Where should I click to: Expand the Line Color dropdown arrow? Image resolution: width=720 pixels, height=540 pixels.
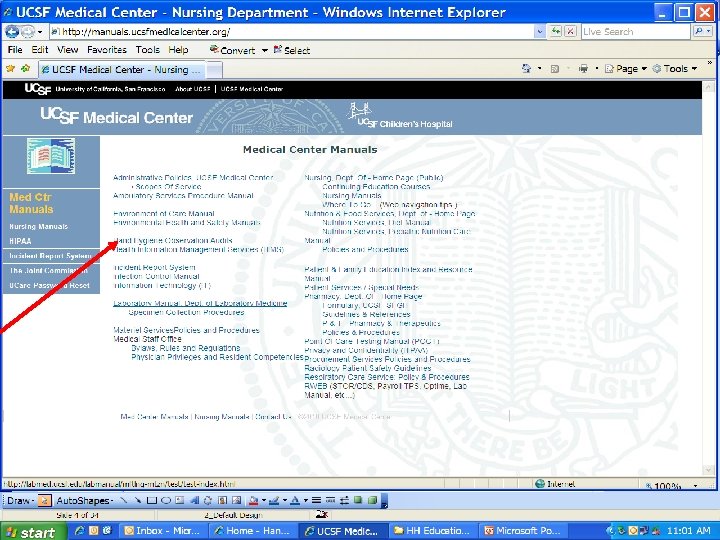pos(284,501)
